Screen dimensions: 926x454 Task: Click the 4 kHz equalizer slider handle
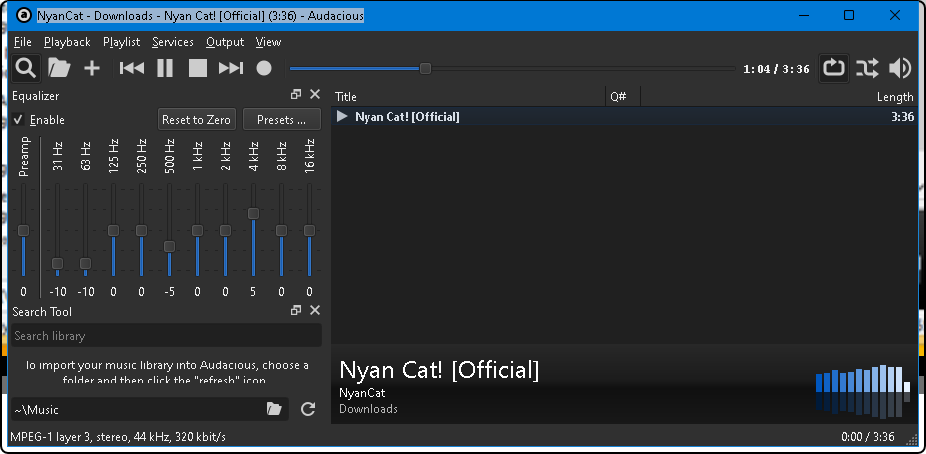[x=254, y=214]
